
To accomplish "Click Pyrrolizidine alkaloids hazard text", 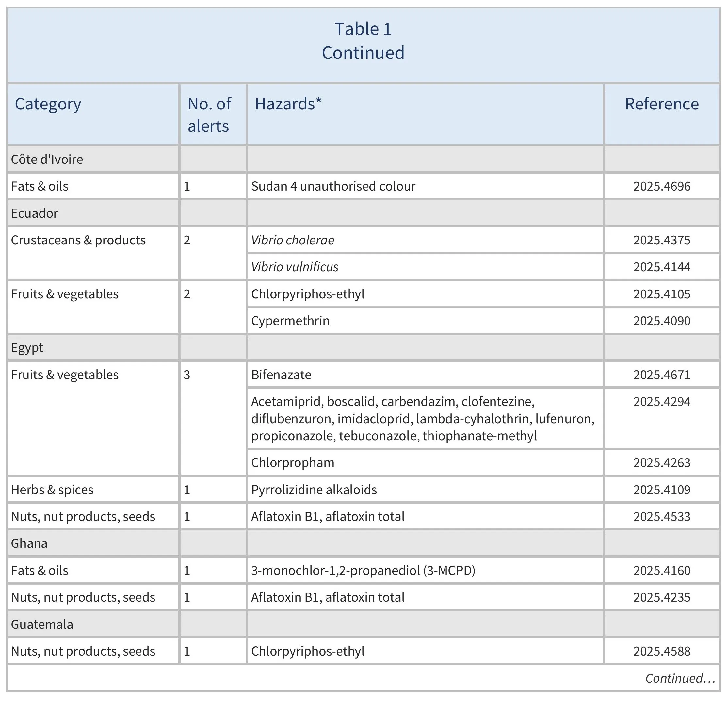I will click(314, 490).
